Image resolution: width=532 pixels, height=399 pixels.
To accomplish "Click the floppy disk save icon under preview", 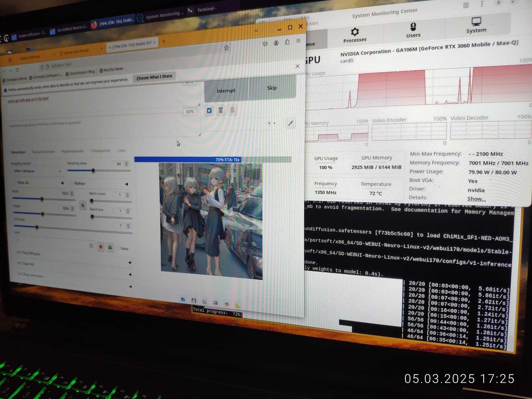I will pos(194,301).
